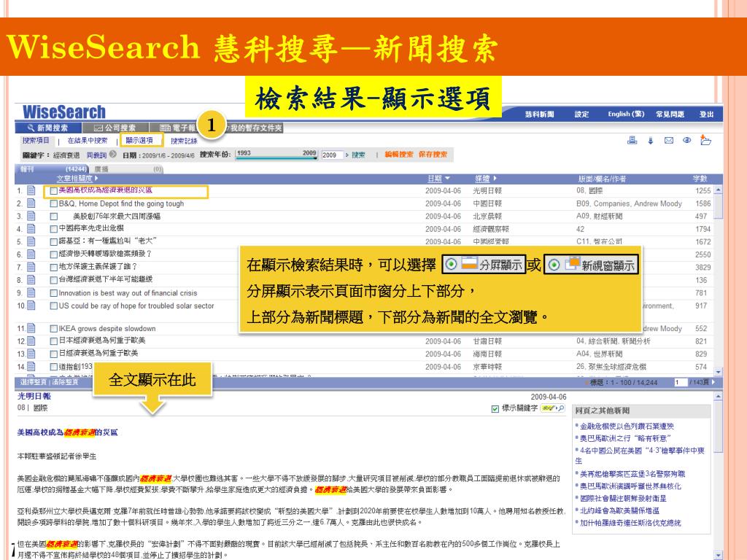Image resolution: width=747 pixels, height=560 pixels.
Task: Click 登出 to log out
Action: coord(706,114)
